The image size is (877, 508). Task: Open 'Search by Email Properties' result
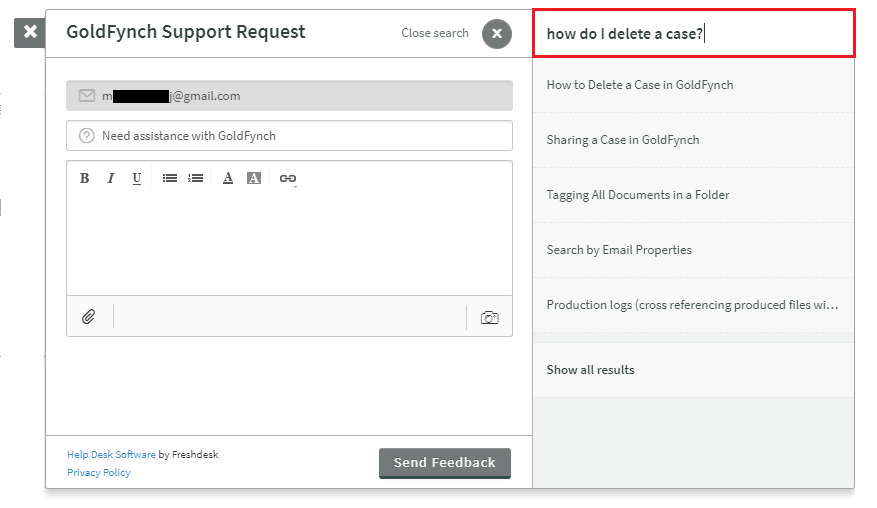click(x=694, y=250)
